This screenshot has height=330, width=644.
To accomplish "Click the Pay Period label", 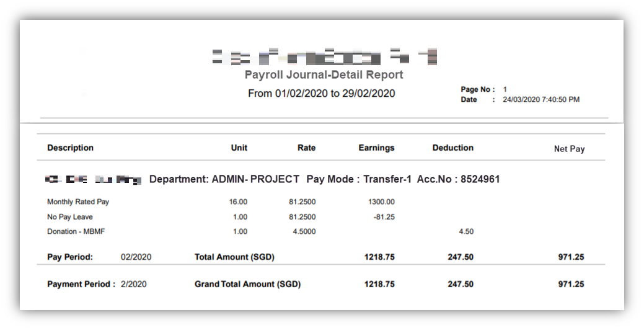I will tap(70, 257).
